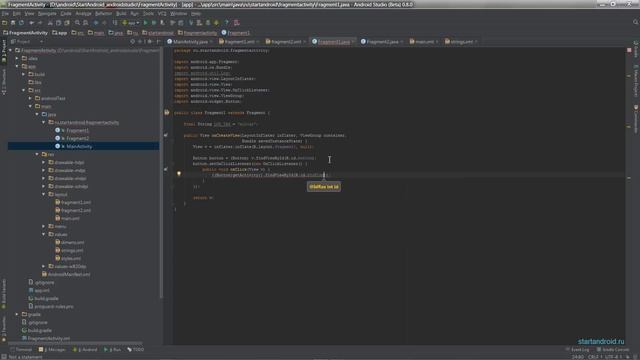Click the Cut scissors toolbar icon
Image resolution: width=640 pixels, height=360 pixels.
pyautogui.click(x=50, y=23)
